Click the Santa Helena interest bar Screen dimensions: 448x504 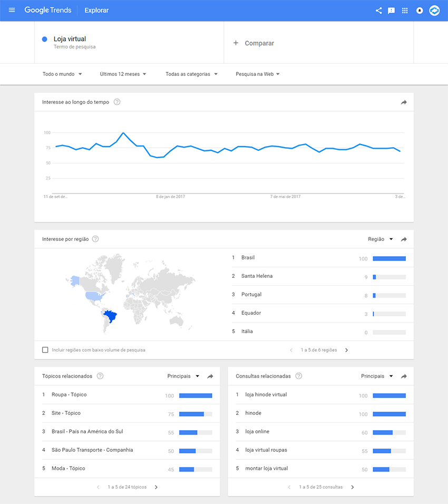(x=389, y=277)
